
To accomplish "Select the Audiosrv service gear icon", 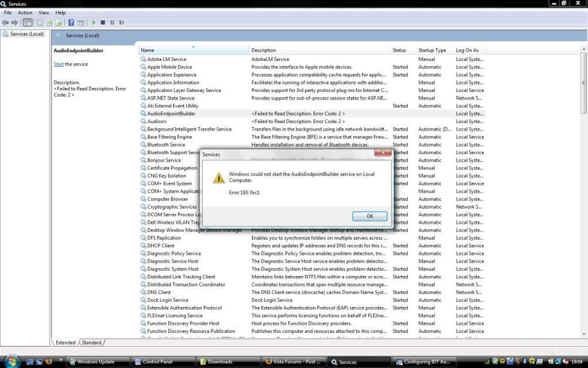I will point(143,121).
